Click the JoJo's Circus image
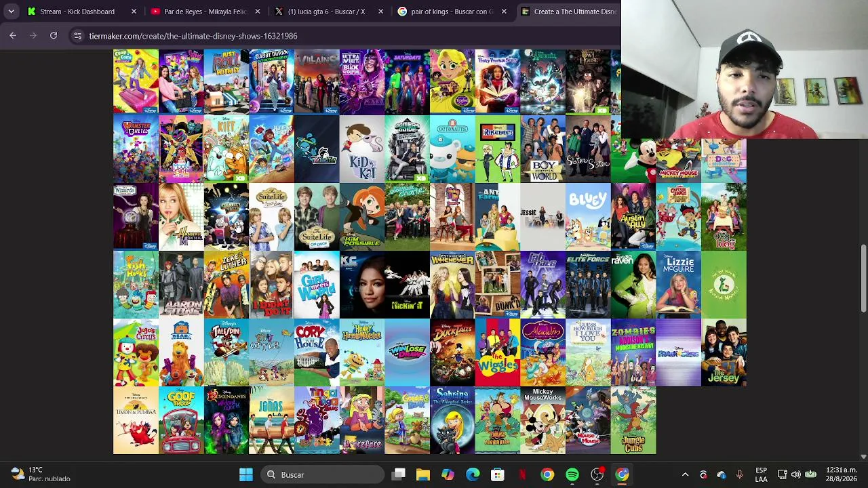The image size is (868, 488). (x=136, y=352)
